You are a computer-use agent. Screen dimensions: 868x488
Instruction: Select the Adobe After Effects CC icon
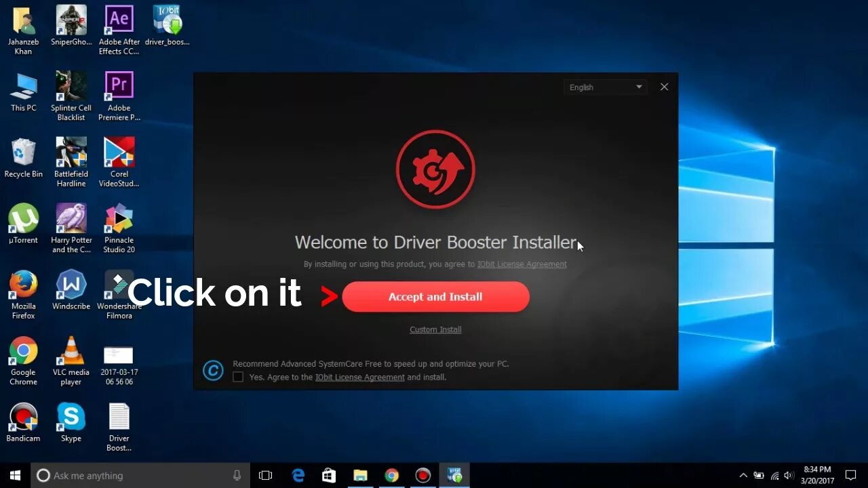click(119, 31)
